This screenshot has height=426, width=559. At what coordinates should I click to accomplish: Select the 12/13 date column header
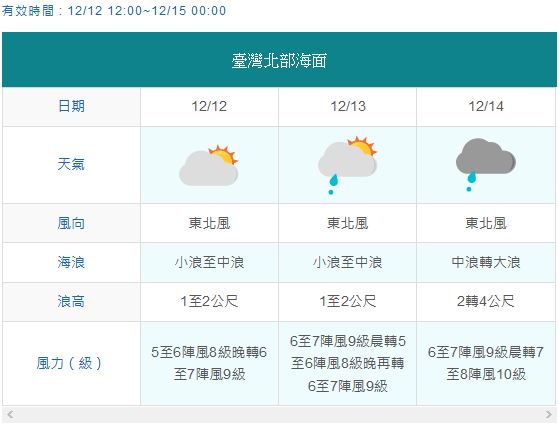(348, 107)
